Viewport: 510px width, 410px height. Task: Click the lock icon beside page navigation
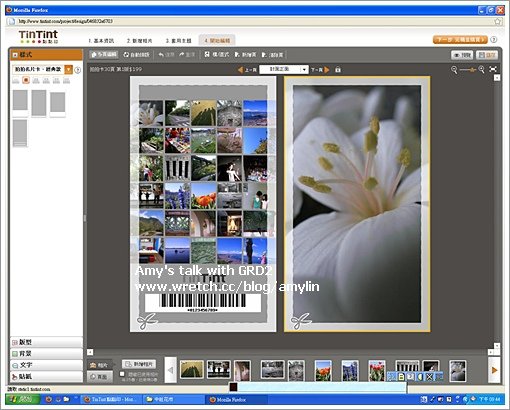[x=338, y=70]
